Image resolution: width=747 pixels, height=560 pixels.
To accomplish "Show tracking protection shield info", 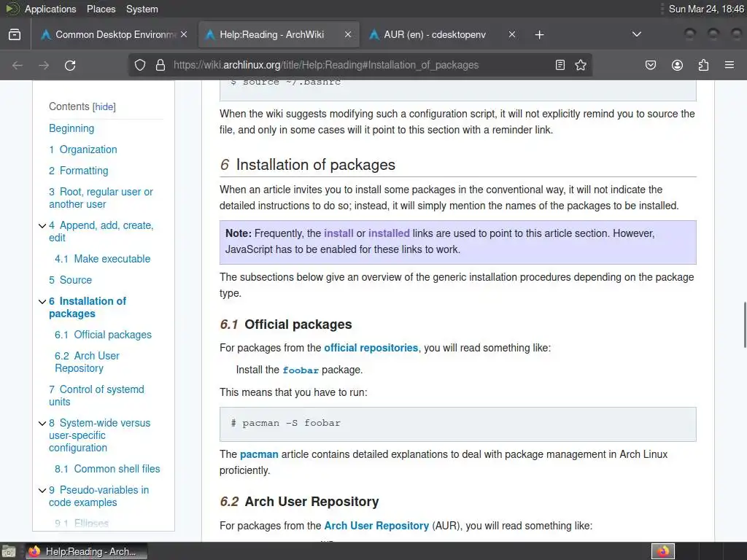I will 141,65.
